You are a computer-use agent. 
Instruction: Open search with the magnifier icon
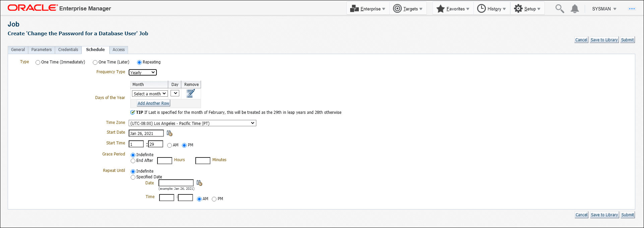click(x=560, y=8)
